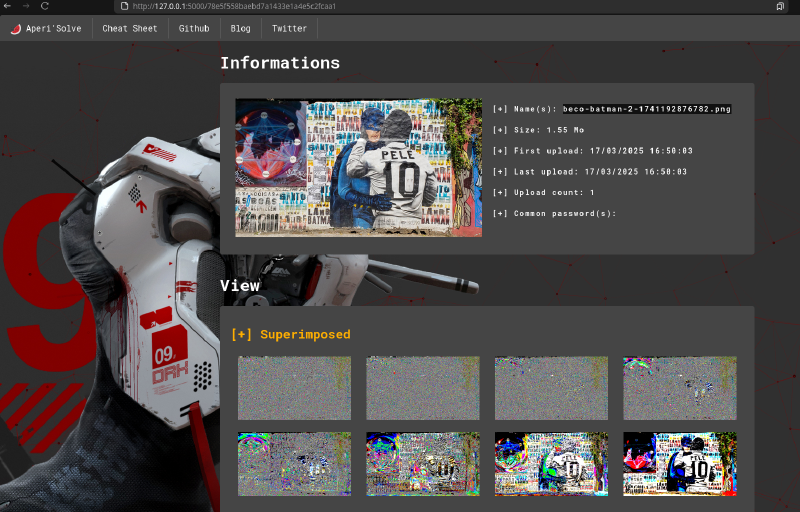Open the third Superimposed thumbnail in the bottom row
The height and width of the screenshot is (512, 800).
tap(551, 463)
